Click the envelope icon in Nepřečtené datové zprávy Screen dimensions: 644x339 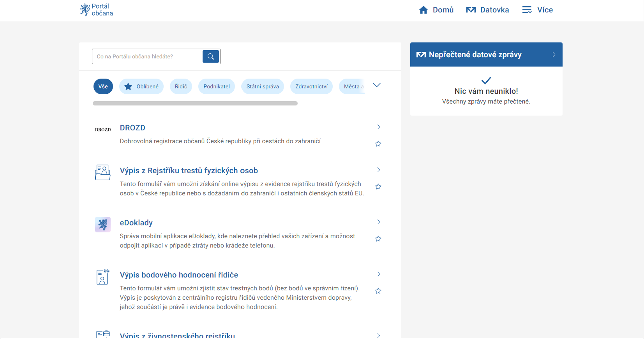[x=421, y=54]
